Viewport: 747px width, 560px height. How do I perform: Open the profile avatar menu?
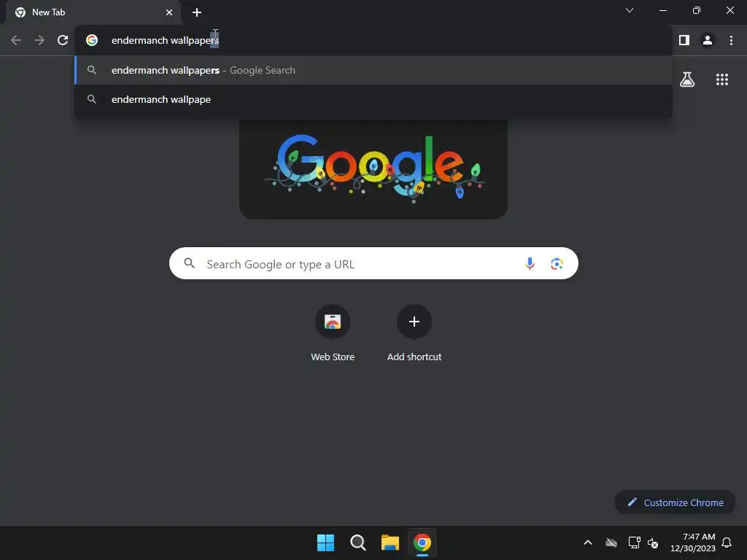(x=708, y=41)
